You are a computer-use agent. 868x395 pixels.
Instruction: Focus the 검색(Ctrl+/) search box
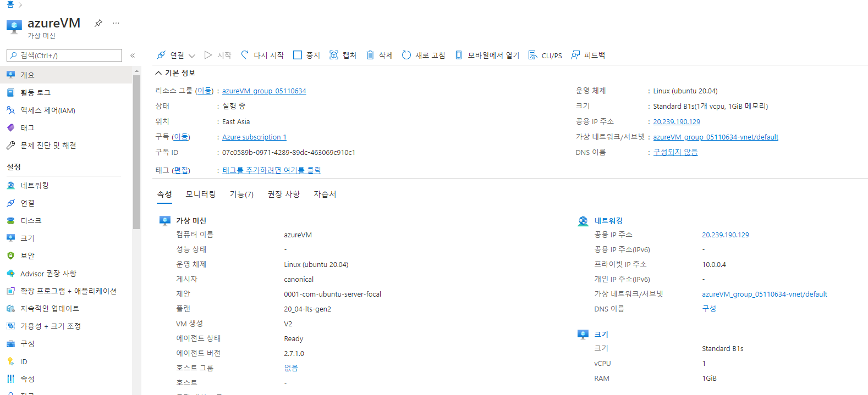pyautogui.click(x=64, y=55)
